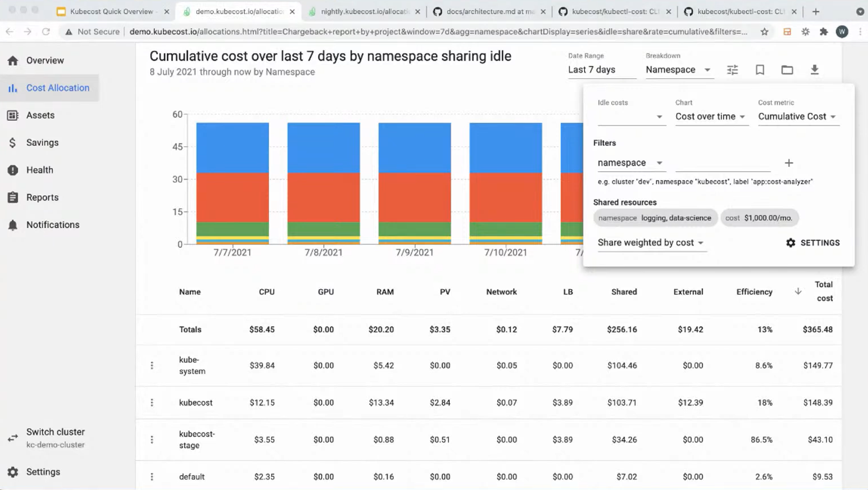Click the orange segment of 7/8/2021 bar

click(x=323, y=197)
